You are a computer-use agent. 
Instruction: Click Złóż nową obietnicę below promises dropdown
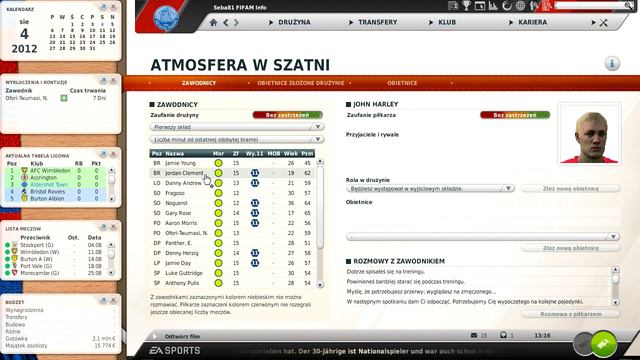point(571,248)
